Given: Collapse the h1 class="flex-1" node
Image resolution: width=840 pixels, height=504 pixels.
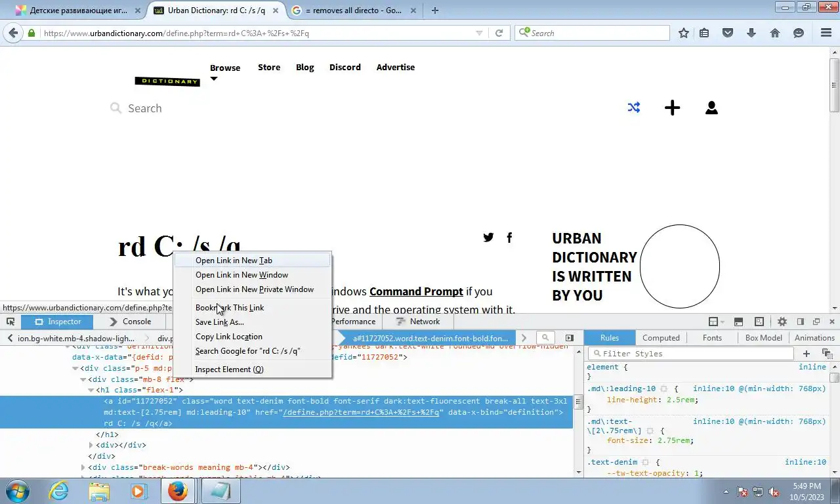Looking at the screenshot, I should pyautogui.click(x=91, y=390).
